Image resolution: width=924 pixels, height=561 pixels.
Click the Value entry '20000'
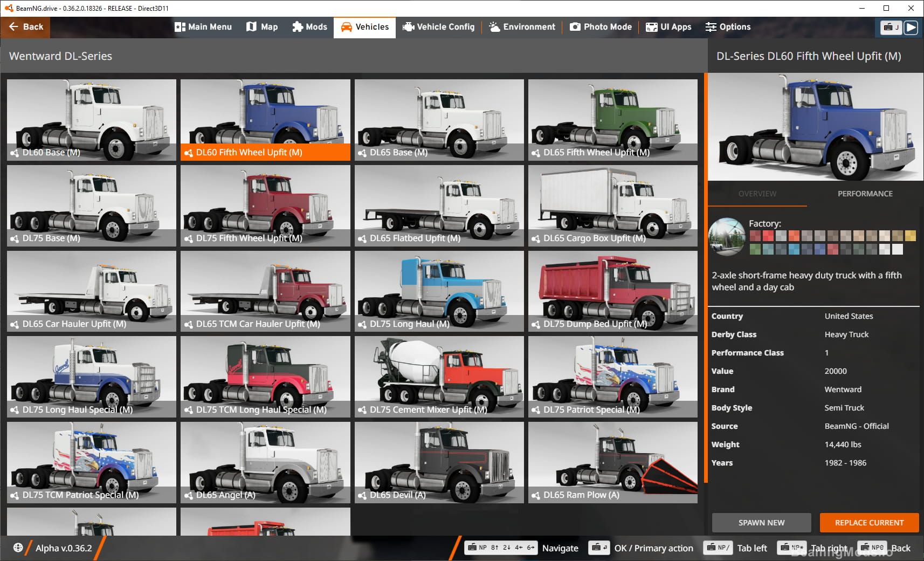(x=836, y=371)
